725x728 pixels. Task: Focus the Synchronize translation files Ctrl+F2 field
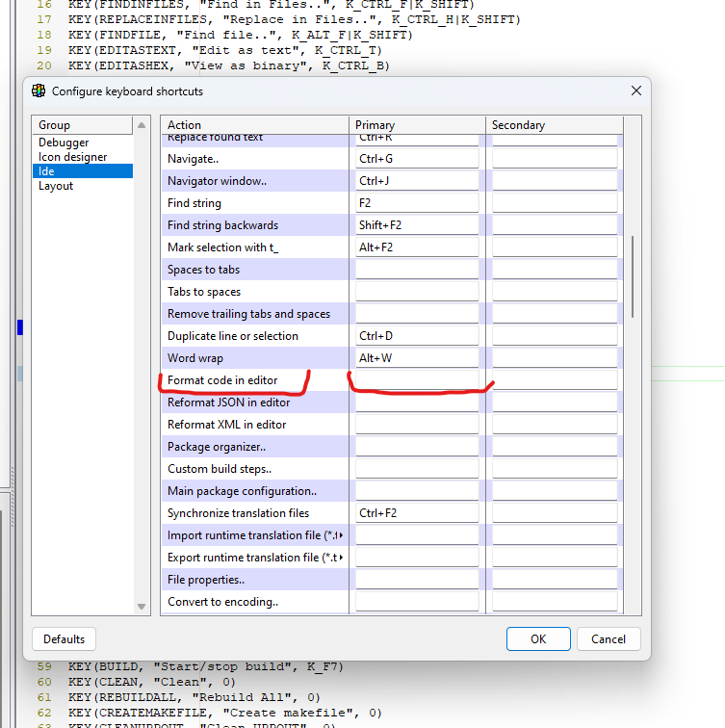[417, 513]
